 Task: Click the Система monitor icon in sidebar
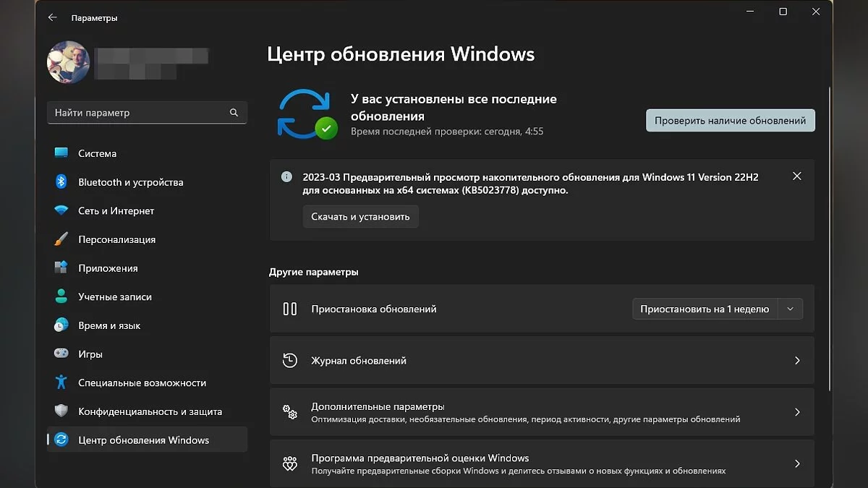61,153
